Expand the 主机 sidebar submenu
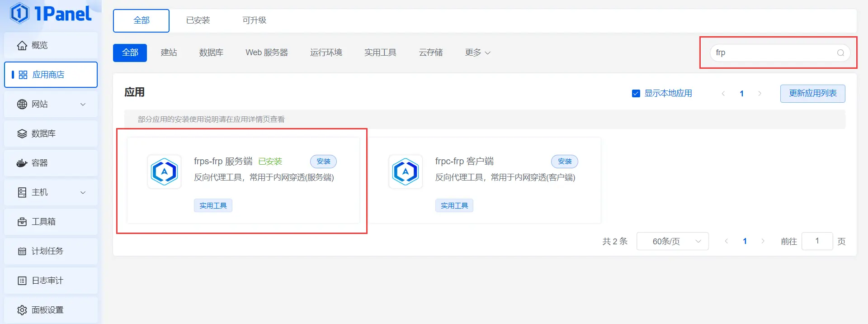This screenshot has width=868, height=324. click(x=83, y=192)
